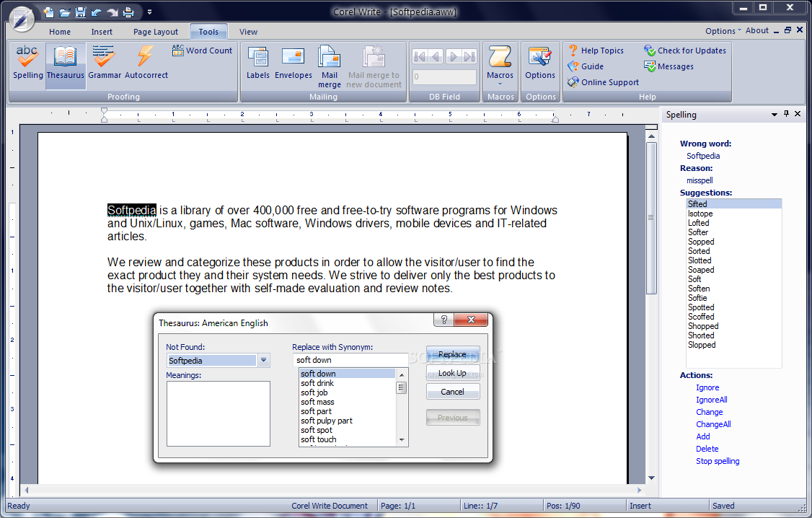Viewport: 812px width, 518px height.
Task: Undo last action in quick access toolbar
Action: (97, 12)
